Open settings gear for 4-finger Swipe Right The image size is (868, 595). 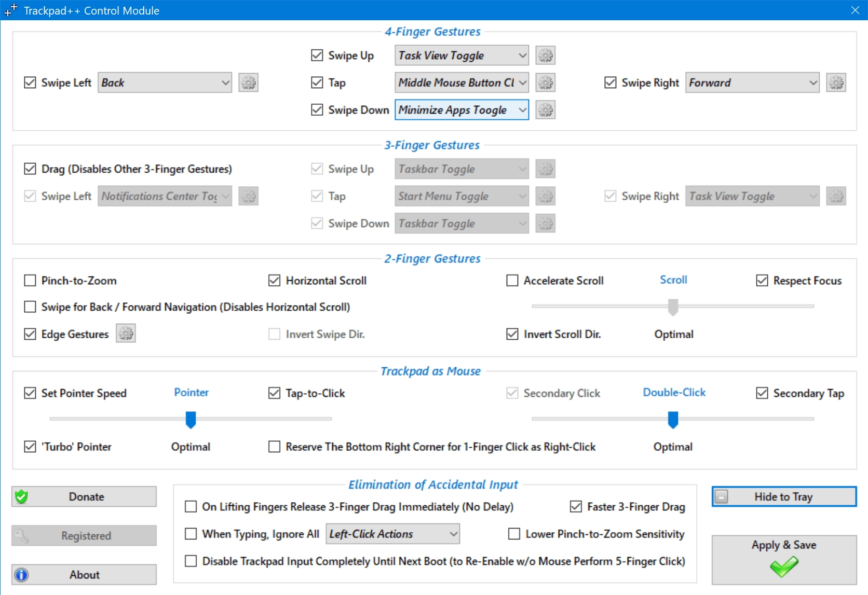point(836,82)
